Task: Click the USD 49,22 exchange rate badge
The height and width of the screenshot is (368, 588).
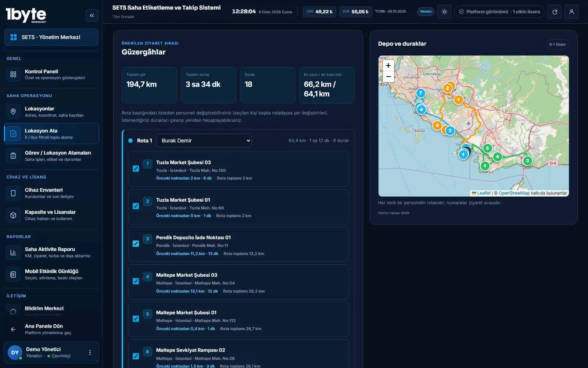Action: [319, 12]
